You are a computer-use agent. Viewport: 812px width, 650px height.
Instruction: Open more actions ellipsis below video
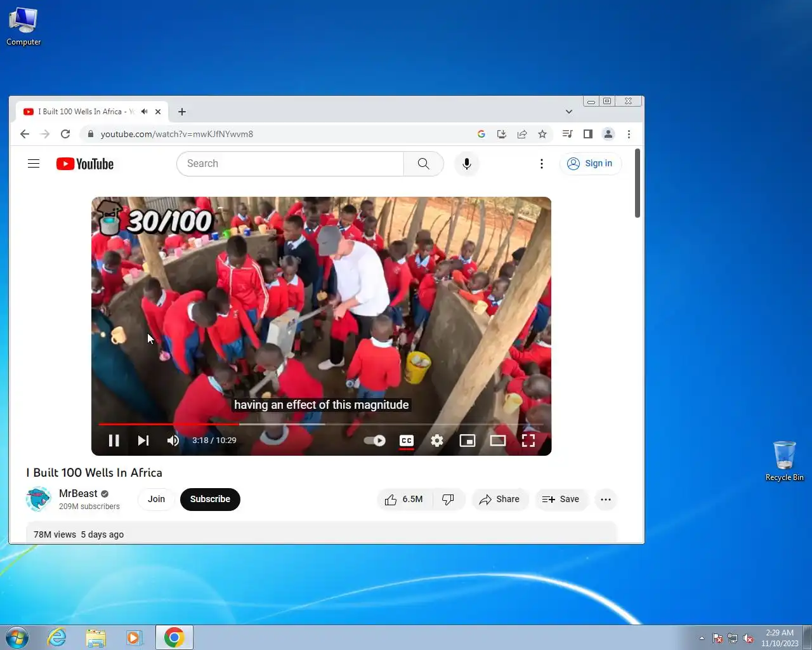pos(606,500)
